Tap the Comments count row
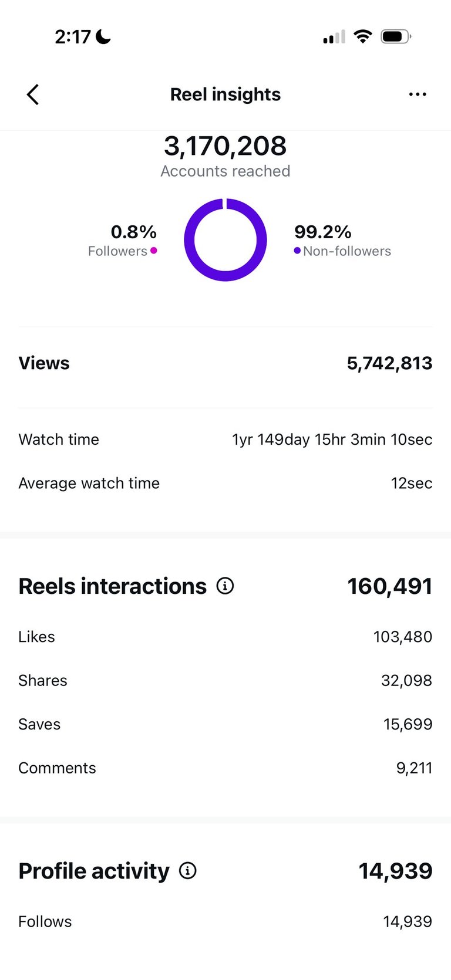451x980 pixels. (225, 768)
